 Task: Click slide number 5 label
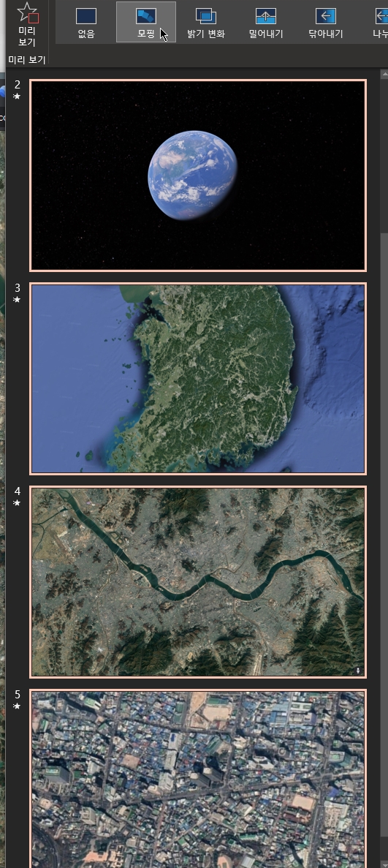pyautogui.click(x=17, y=694)
